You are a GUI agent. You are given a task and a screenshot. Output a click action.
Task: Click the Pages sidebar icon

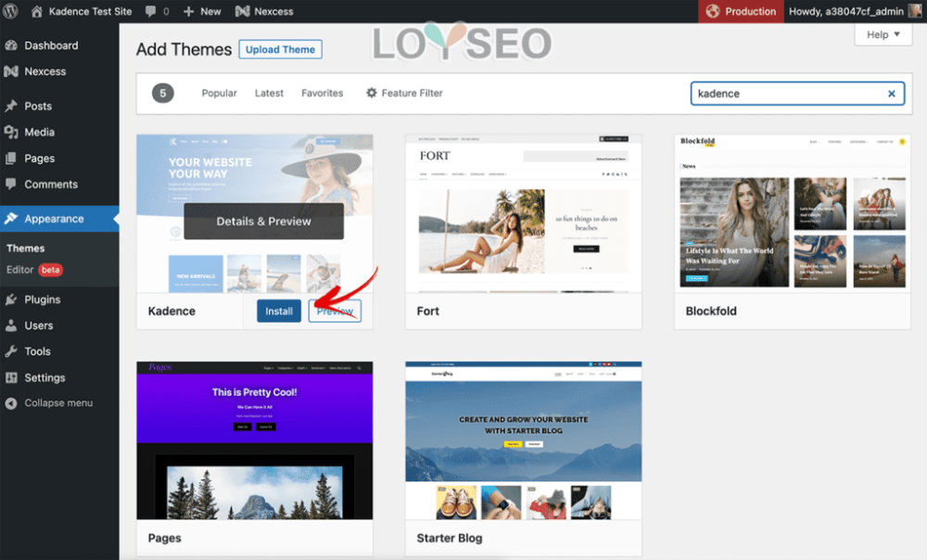(x=11, y=159)
